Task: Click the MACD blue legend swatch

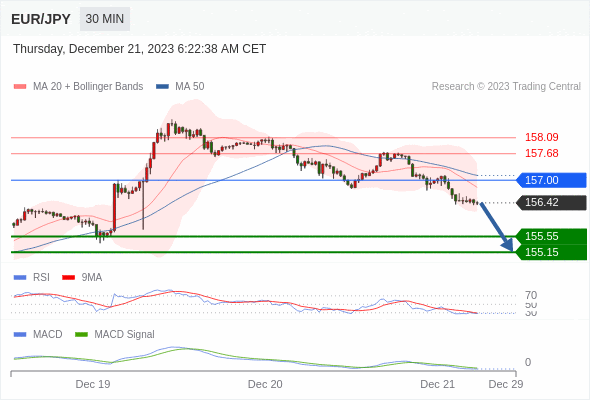Action: [20, 335]
